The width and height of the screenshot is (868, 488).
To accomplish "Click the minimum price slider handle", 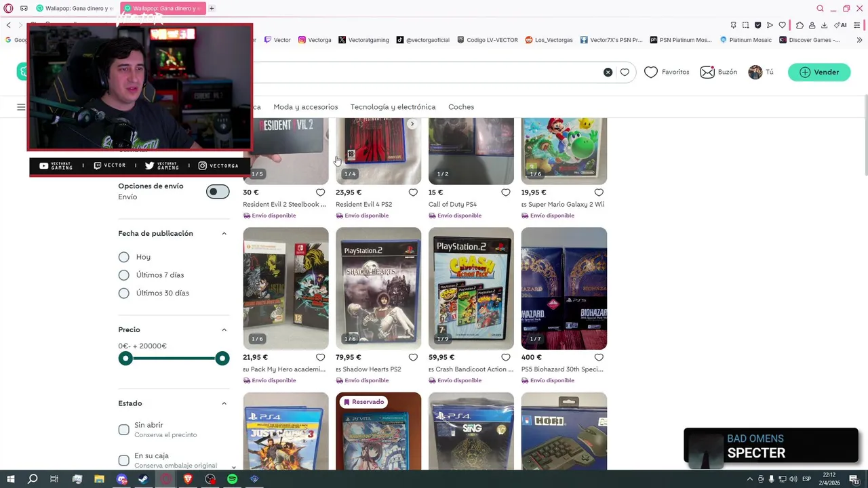I will pyautogui.click(x=125, y=359).
